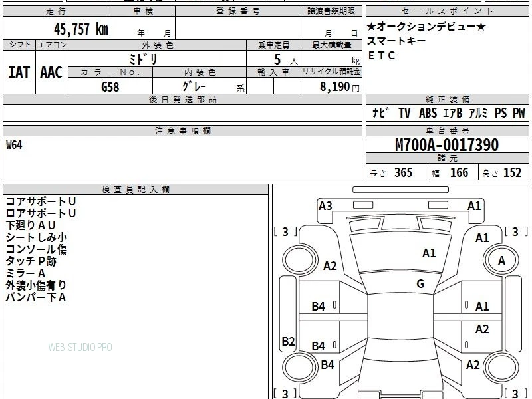Screen dimensions: 532x399
Task: Click the 外装色 header
Action: point(157,45)
